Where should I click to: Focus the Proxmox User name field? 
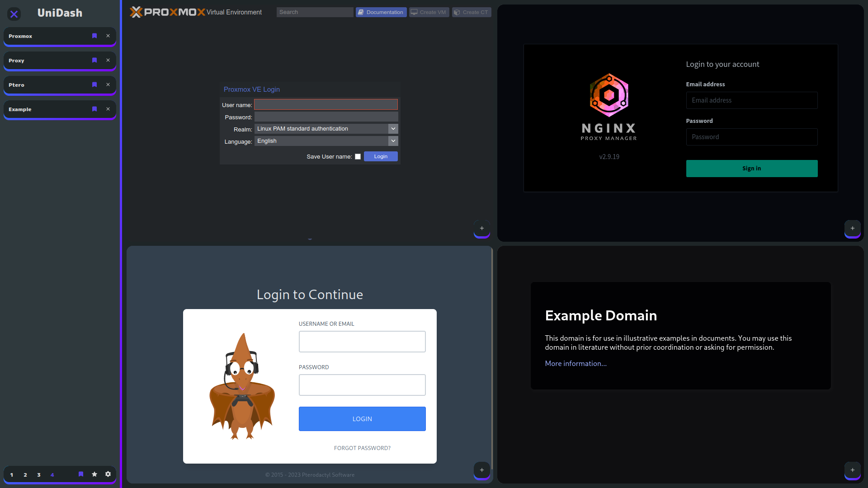(326, 104)
